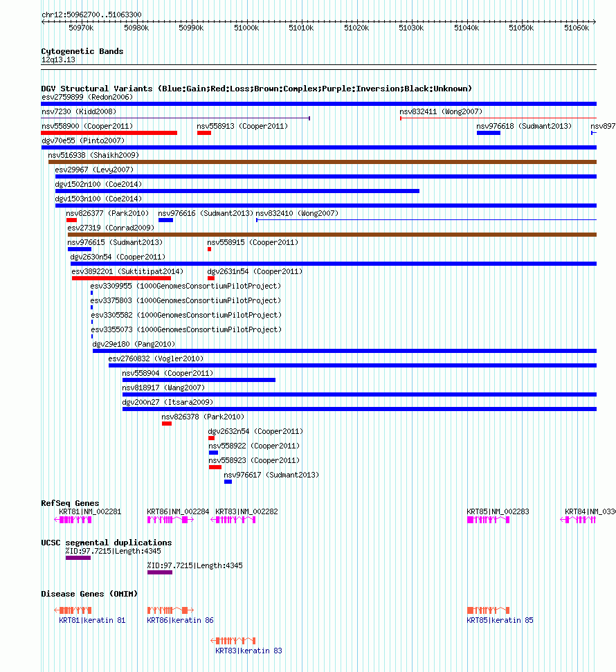Click the KRT83 NM_002282 RefSeq gene glyph
This screenshot has width=616, height=672.
(x=233, y=520)
